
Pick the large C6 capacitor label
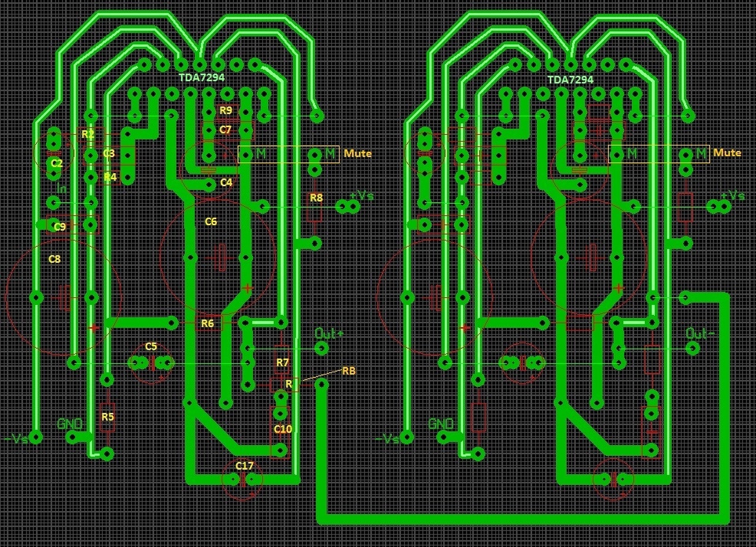pyautogui.click(x=211, y=222)
